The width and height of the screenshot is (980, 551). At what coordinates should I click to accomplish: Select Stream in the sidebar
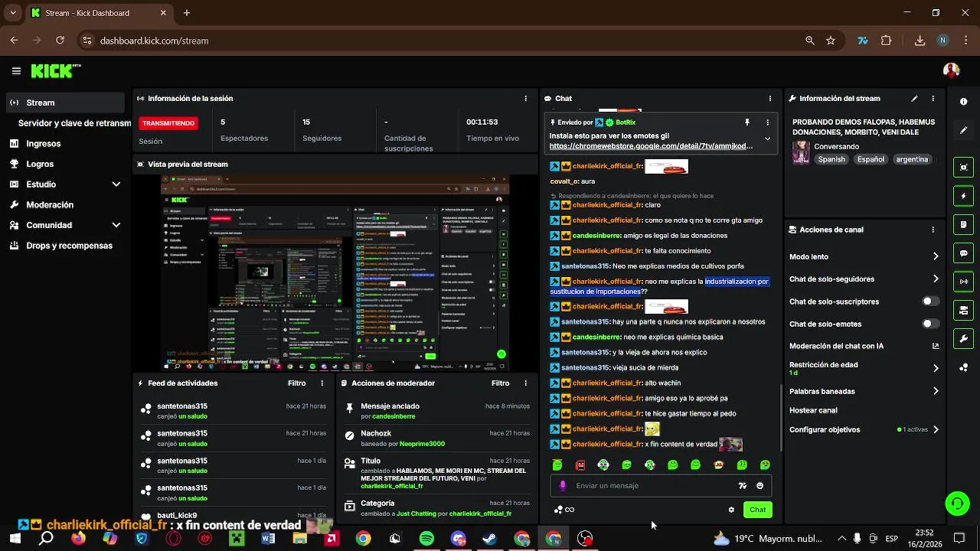tap(64, 103)
